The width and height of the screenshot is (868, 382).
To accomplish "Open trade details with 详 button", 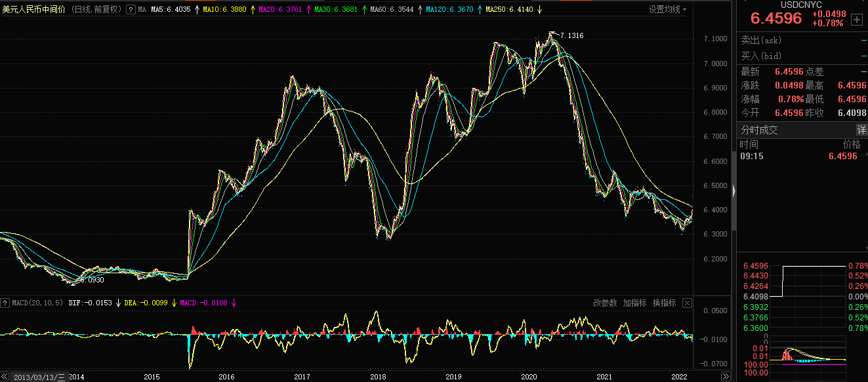I will click(x=861, y=130).
